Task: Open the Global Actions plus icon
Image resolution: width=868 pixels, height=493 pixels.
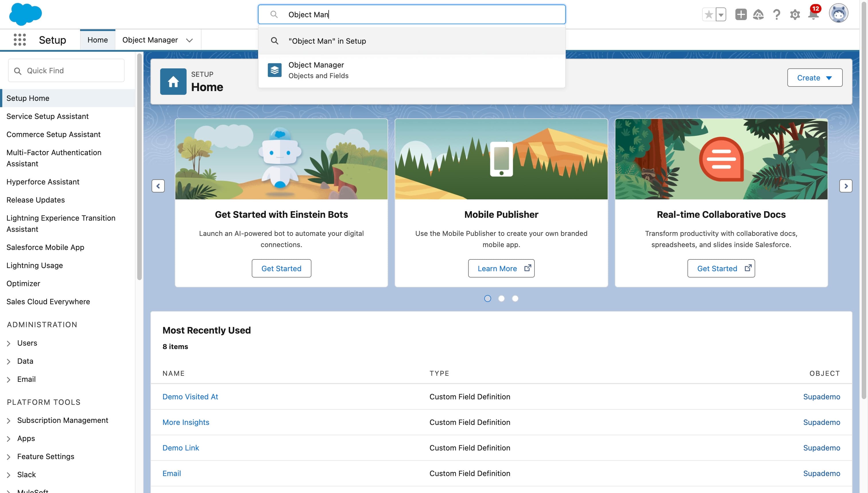Action: tap(741, 15)
